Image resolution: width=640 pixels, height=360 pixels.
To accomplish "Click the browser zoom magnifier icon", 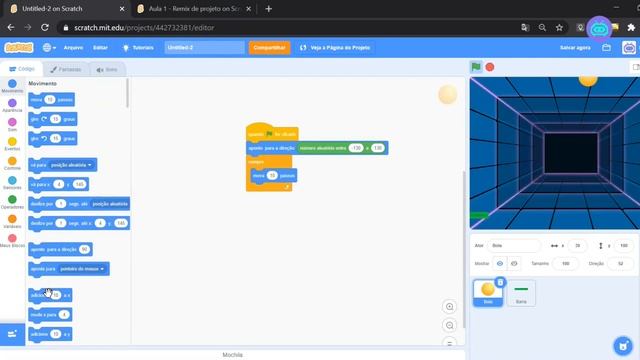I will click(x=542, y=28).
